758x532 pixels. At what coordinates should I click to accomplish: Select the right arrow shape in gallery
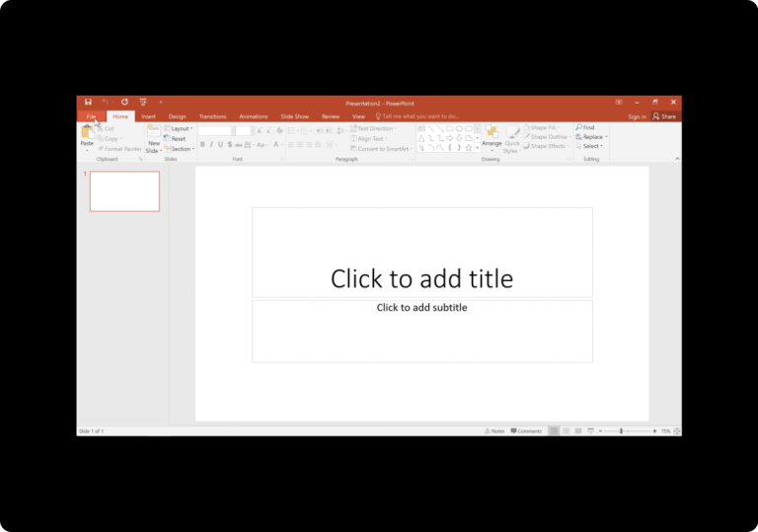[450, 138]
